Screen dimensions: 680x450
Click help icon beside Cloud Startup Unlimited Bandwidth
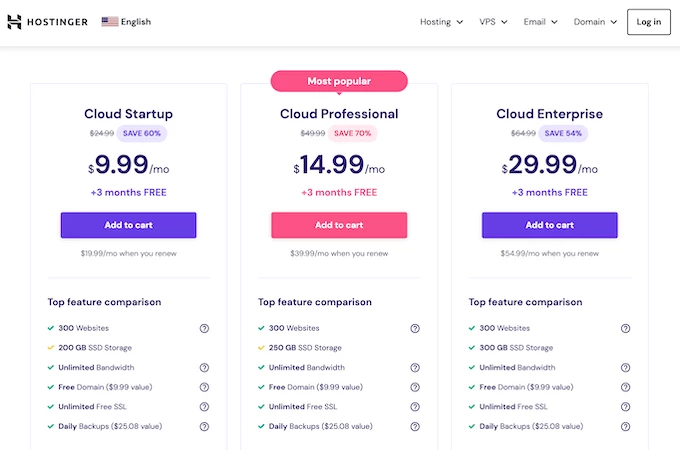click(204, 367)
